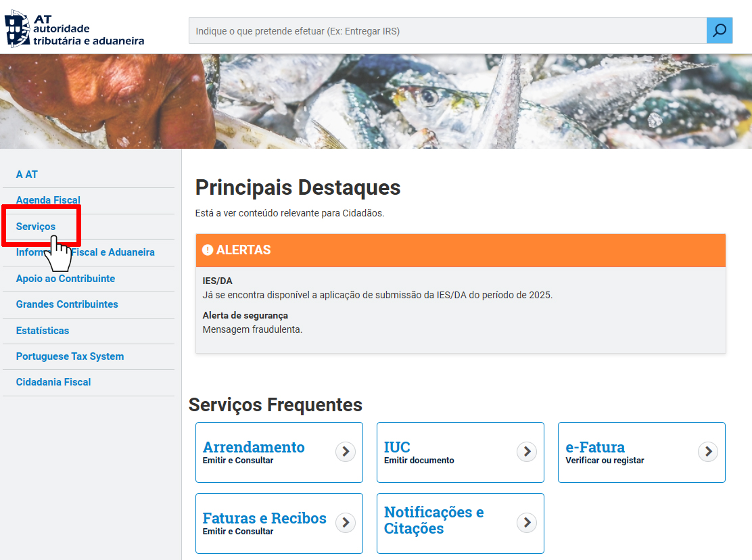Click the e-Fatura card arrow icon

click(x=708, y=452)
